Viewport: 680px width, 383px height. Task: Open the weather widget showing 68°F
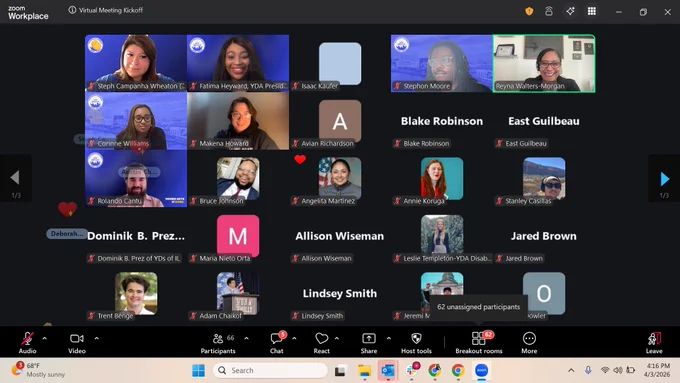click(38, 370)
